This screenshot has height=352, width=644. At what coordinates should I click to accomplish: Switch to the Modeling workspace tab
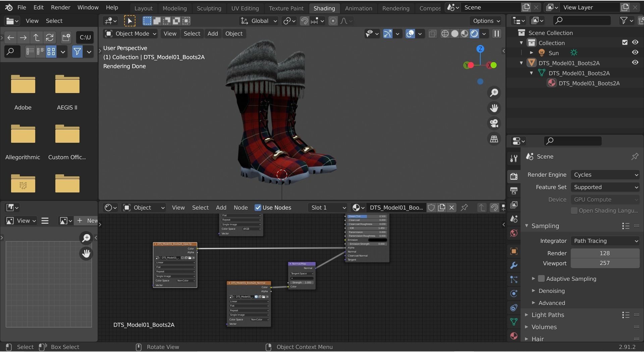point(174,8)
